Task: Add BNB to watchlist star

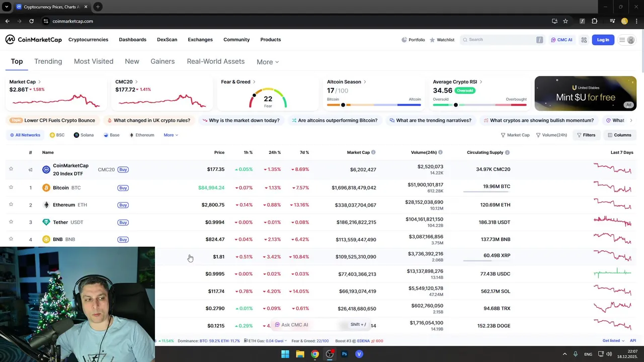Action: (x=11, y=239)
